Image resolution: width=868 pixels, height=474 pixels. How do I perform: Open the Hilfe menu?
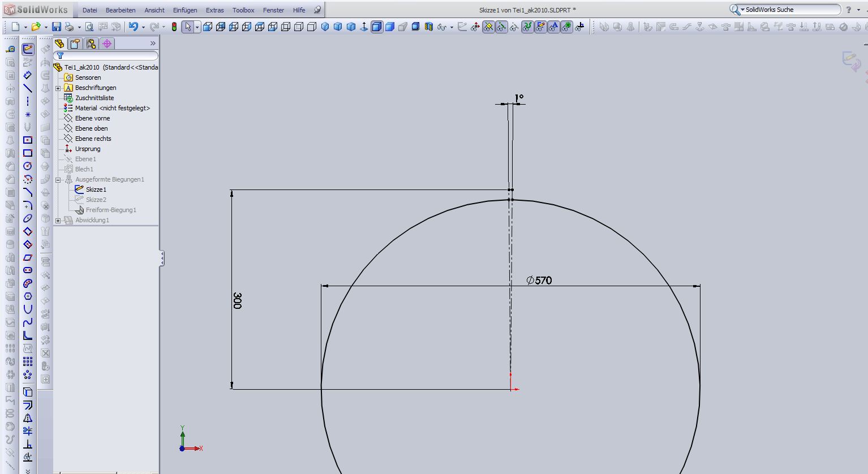pos(299,10)
